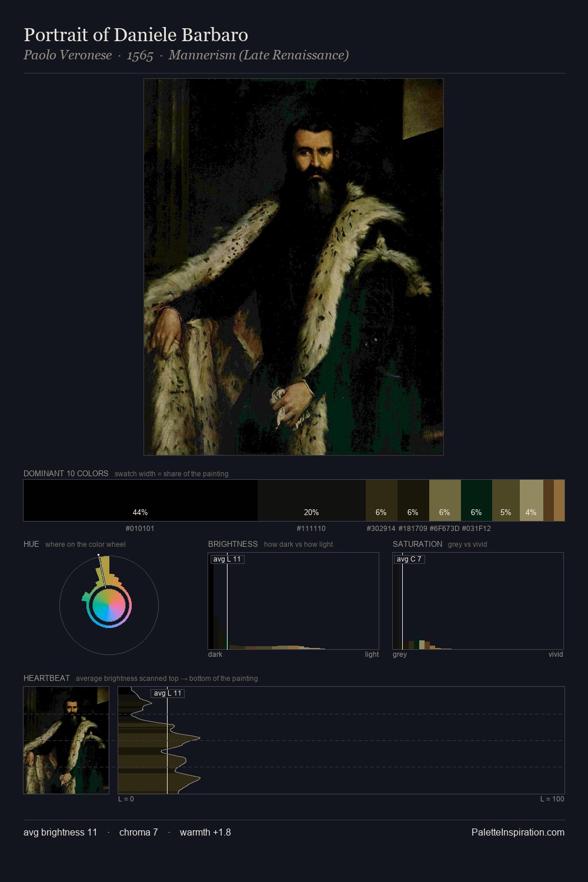Select the #181709 dark olive swatch

coord(413,500)
